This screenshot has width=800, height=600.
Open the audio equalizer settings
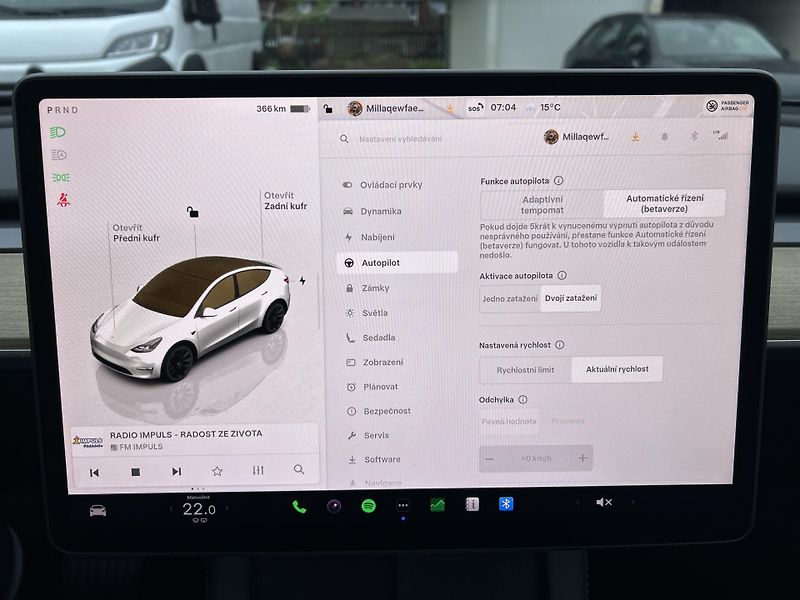click(x=258, y=470)
